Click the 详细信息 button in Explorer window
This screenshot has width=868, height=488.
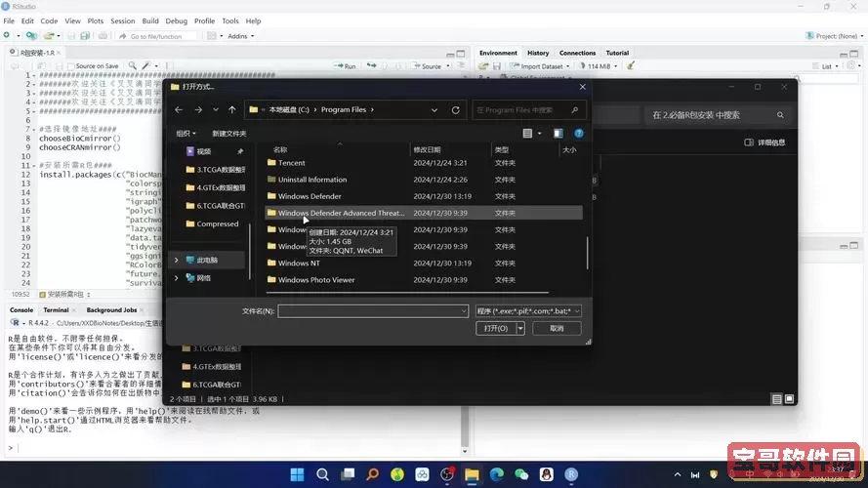[x=765, y=142]
